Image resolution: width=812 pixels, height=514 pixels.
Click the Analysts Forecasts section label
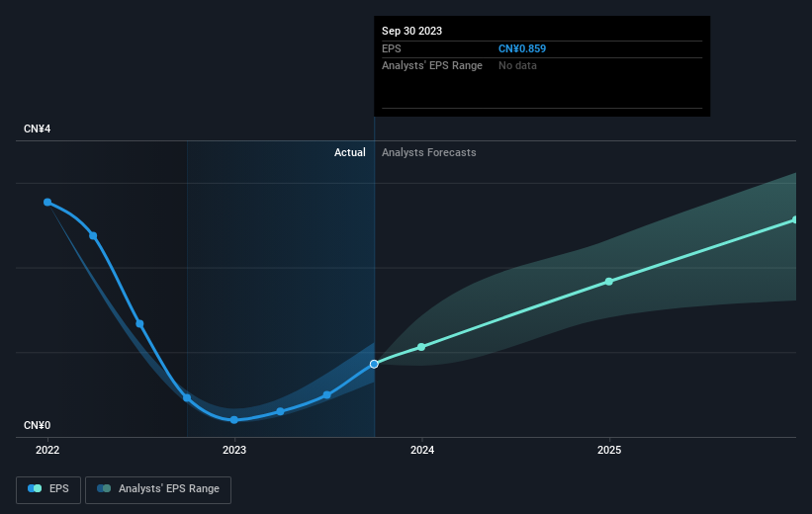coord(429,152)
